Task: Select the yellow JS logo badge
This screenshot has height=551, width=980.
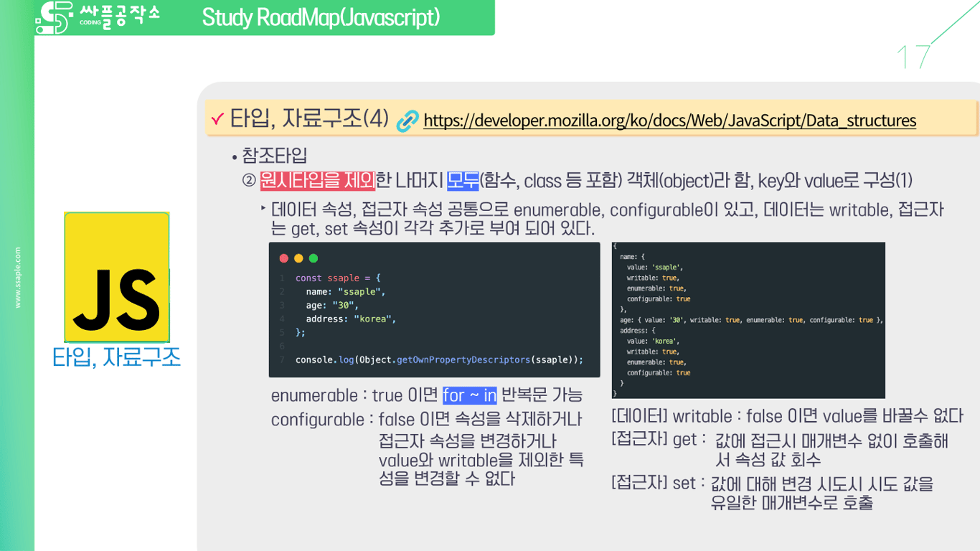Action: [116, 277]
